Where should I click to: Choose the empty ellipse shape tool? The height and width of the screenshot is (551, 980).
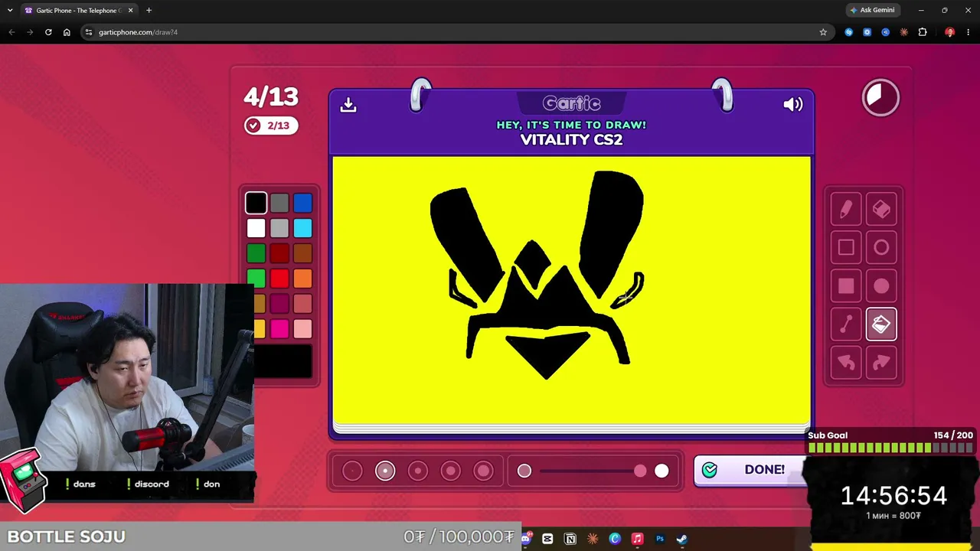pyautogui.click(x=881, y=247)
